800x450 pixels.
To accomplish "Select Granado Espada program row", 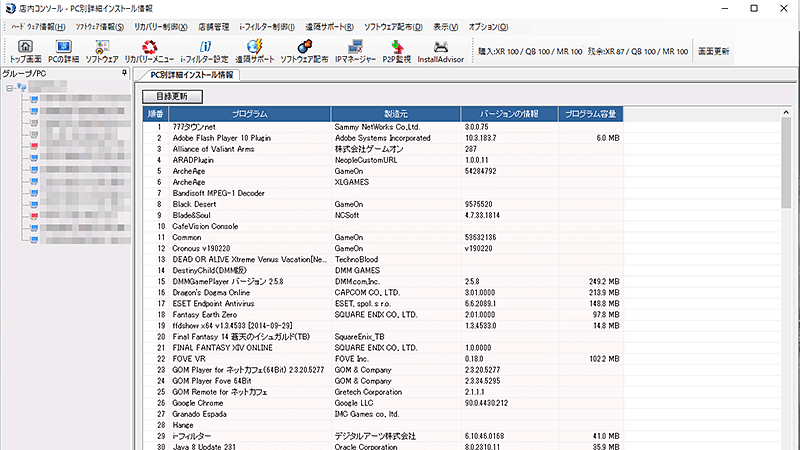I will (x=383, y=414).
